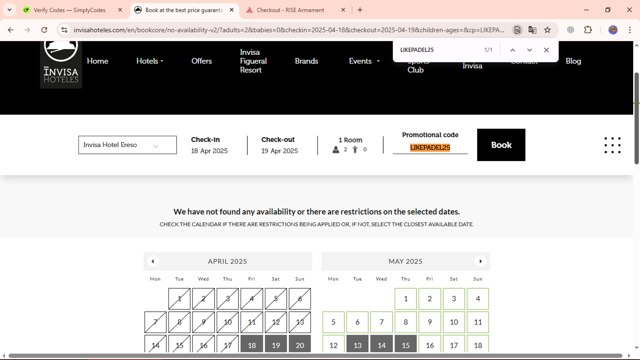Image resolution: width=640 pixels, height=360 pixels.
Task: Close the Verify Codes tab
Action: pyautogui.click(x=120, y=10)
